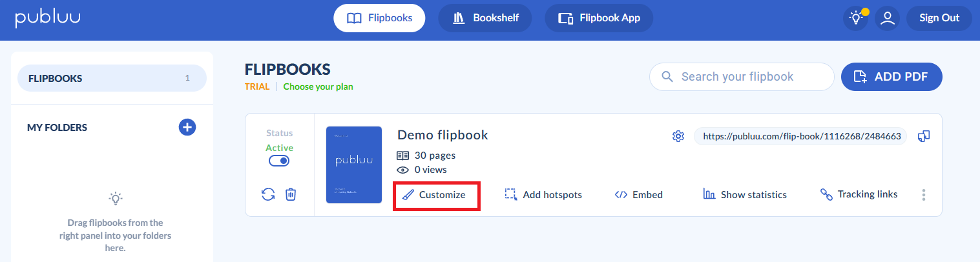The width and height of the screenshot is (980, 262).
Task: Click the Publuu logo
Action: coord(48,17)
